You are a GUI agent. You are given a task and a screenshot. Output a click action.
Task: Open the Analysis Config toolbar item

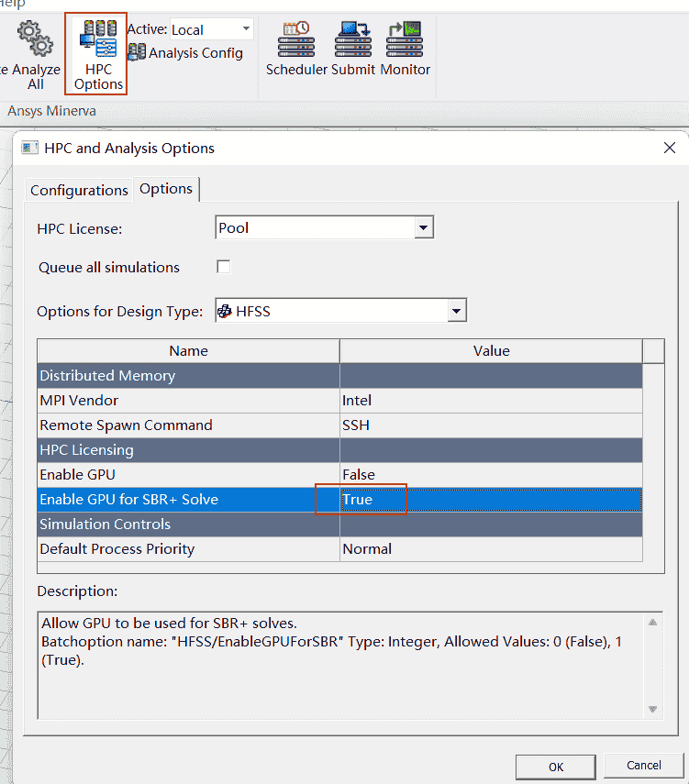click(x=185, y=52)
